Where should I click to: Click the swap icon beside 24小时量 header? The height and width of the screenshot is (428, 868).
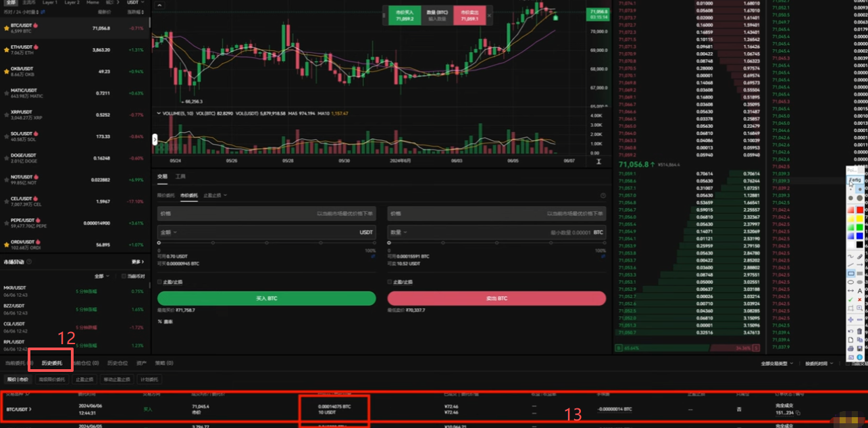[x=43, y=12]
